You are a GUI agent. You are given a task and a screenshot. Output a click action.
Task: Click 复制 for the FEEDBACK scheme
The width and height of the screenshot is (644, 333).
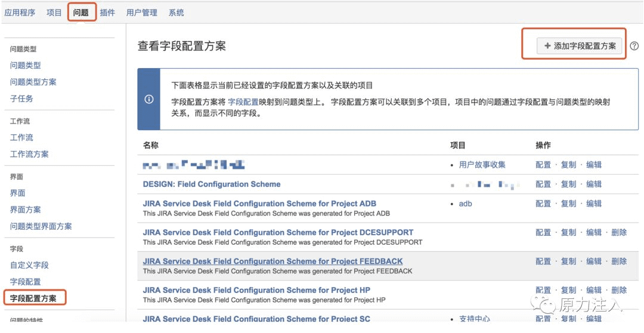pyautogui.click(x=569, y=261)
